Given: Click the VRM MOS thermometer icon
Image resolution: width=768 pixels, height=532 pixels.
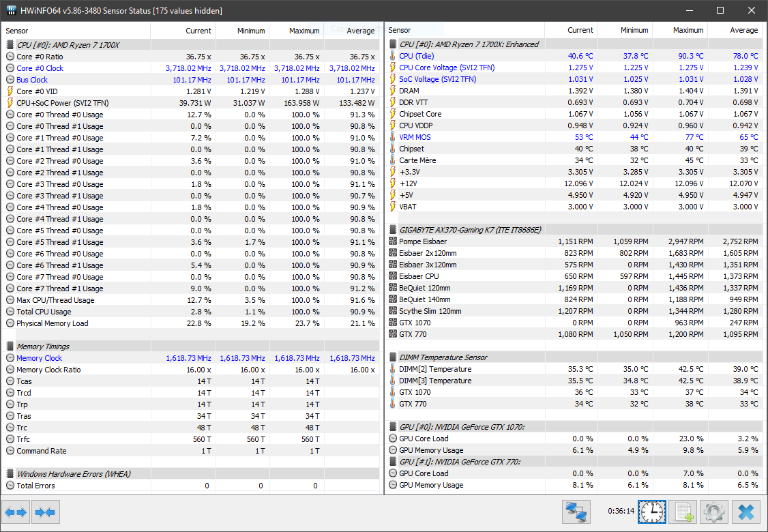Looking at the screenshot, I should point(393,136).
